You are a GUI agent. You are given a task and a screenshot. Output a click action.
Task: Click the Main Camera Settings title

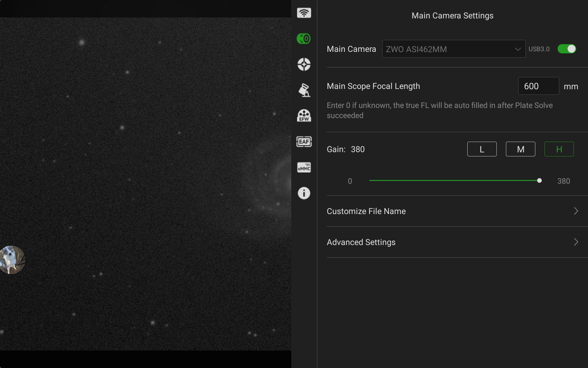(452, 16)
